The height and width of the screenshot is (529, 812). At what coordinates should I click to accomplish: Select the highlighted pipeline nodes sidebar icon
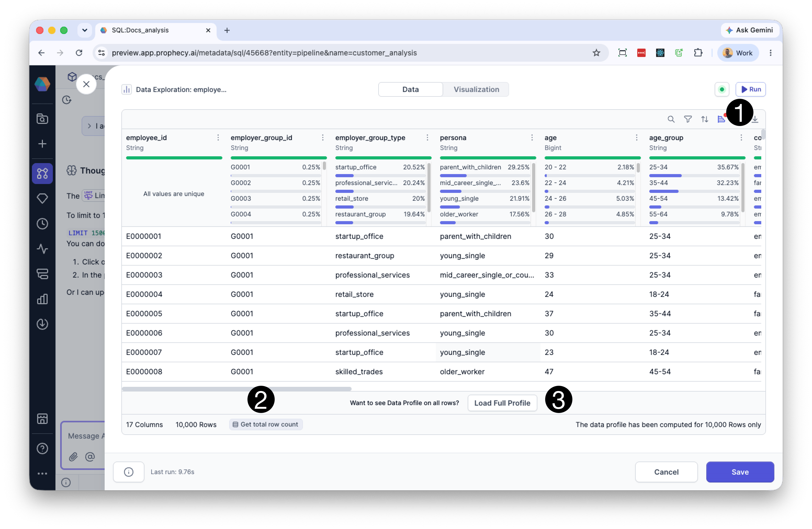click(42, 174)
